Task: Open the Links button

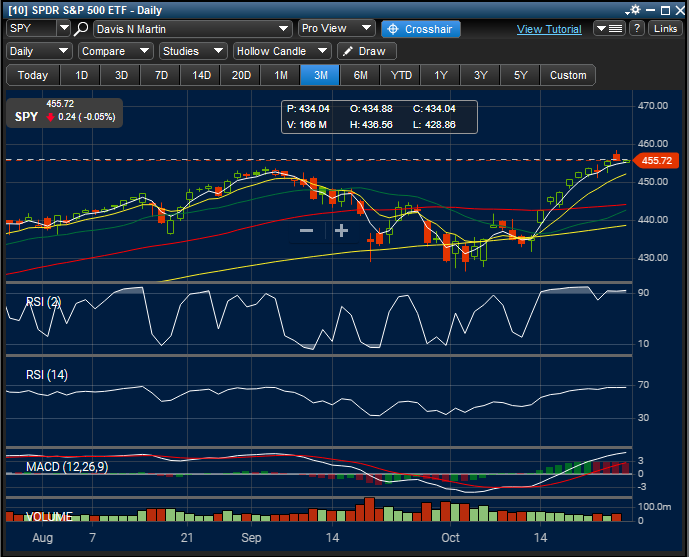Action: click(x=665, y=29)
